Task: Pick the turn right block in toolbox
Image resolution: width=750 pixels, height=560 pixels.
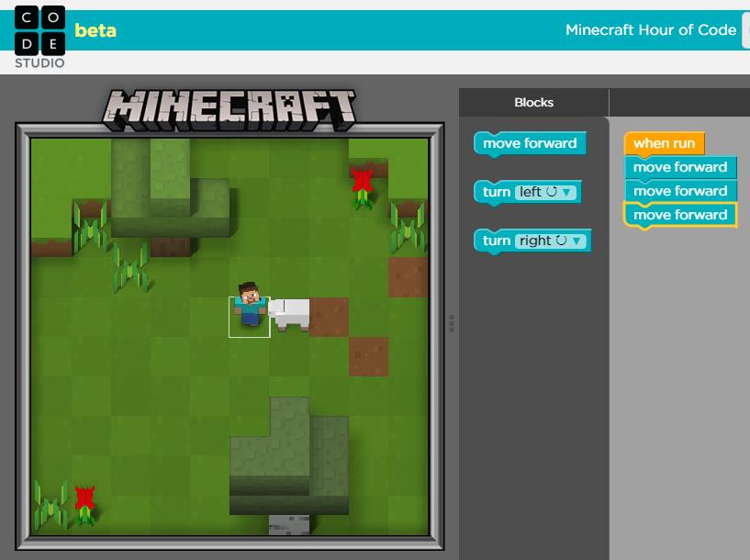Action: 532,241
